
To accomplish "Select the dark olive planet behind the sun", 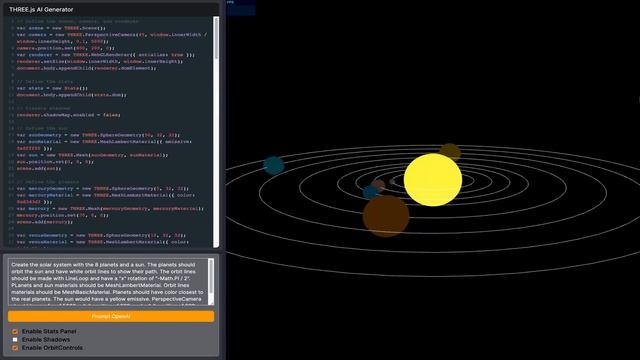I will click(450, 151).
